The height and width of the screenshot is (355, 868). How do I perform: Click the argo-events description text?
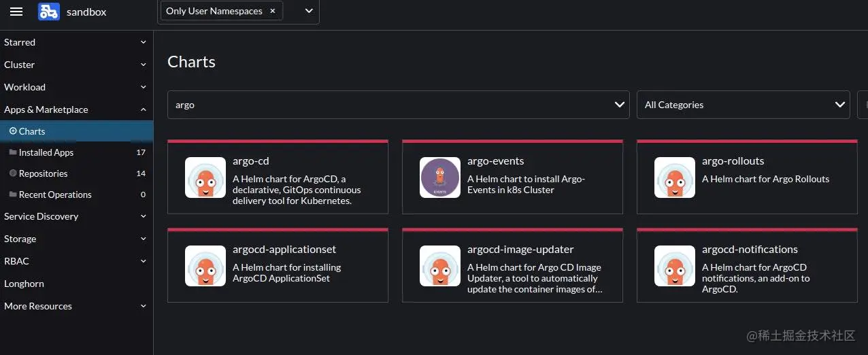click(526, 184)
